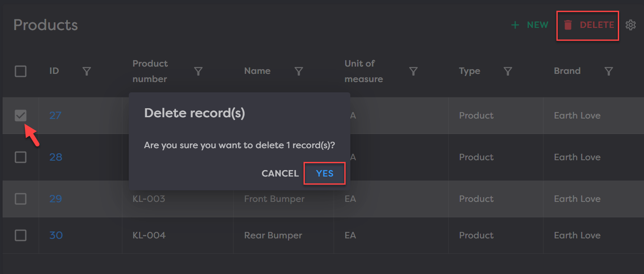644x274 pixels.
Task: Select the checkbox for record 28
Action: (21, 158)
